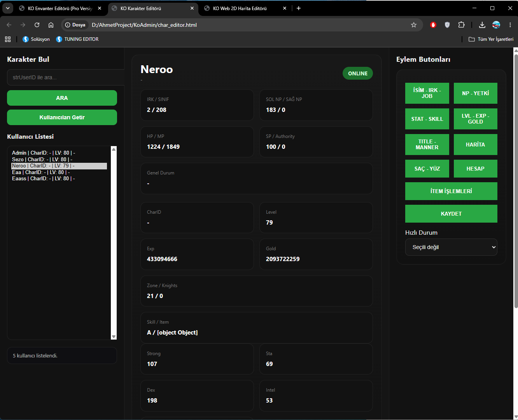Focus the strUserID search field
This screenshot has height=420, width=518.
tap(66, 77)
